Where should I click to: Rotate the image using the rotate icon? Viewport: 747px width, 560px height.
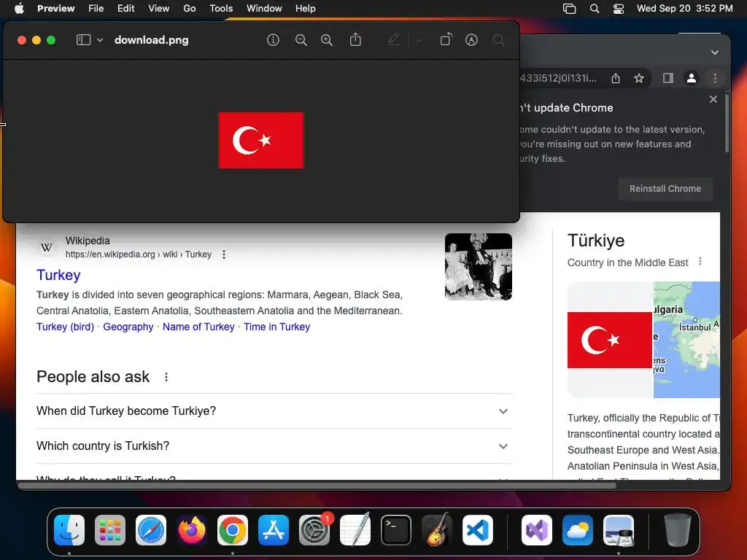[446, 39]
